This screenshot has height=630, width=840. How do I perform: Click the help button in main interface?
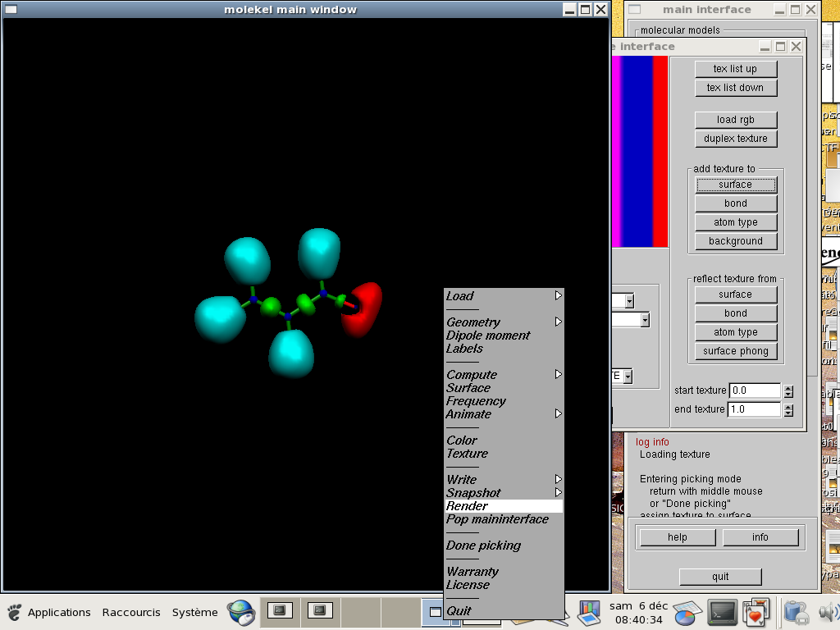678,536
